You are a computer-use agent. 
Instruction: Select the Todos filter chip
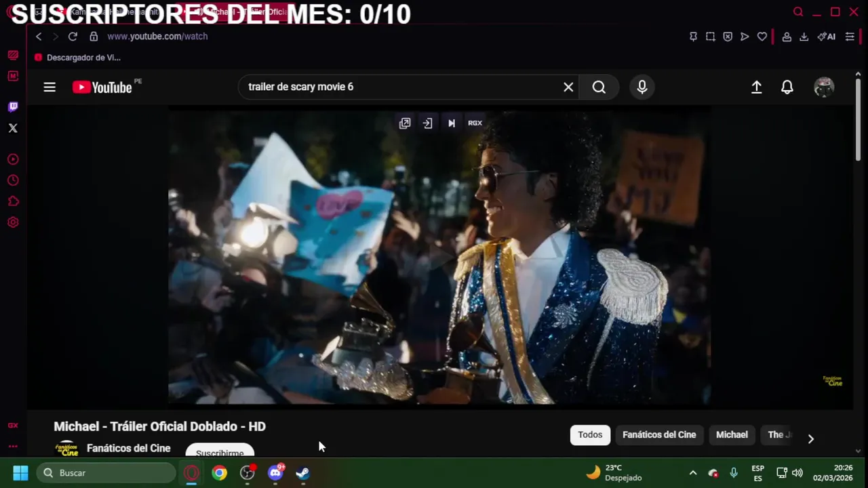point(590,434)
